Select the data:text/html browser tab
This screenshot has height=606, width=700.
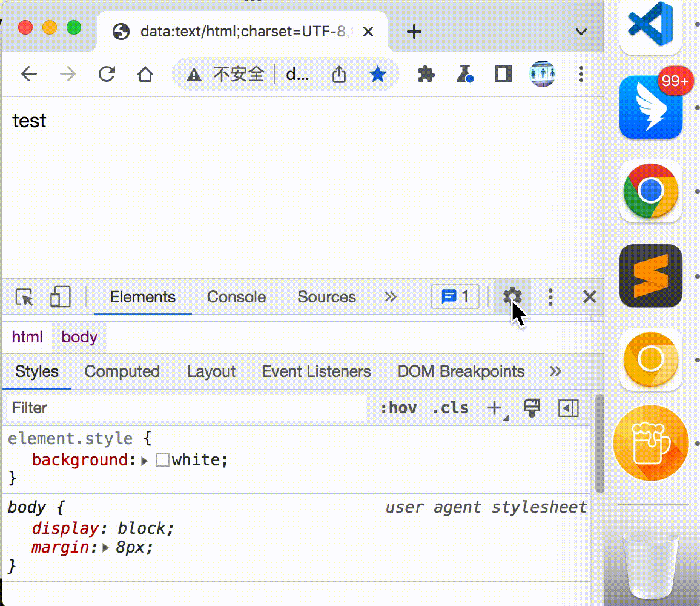pos(242,32)
